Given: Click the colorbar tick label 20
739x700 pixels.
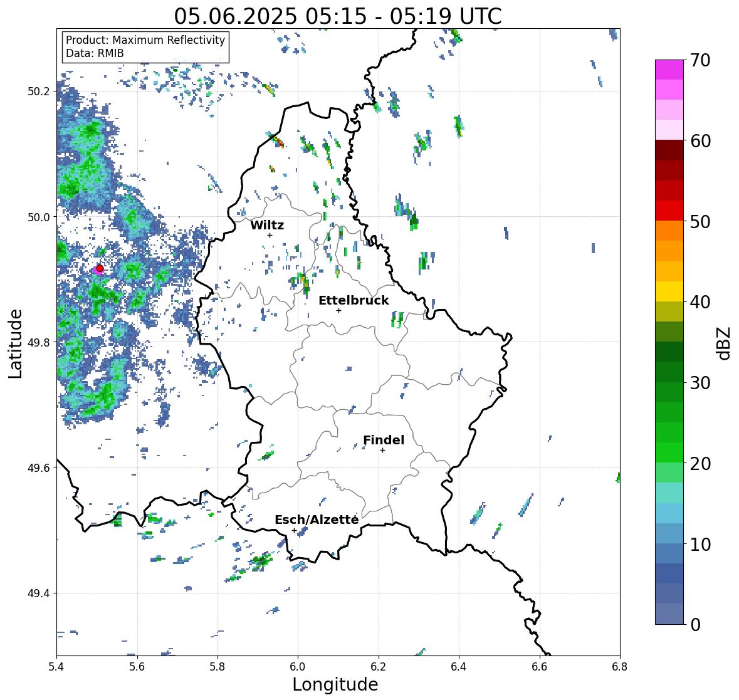Looking at the screenshot, I should 700,463.
